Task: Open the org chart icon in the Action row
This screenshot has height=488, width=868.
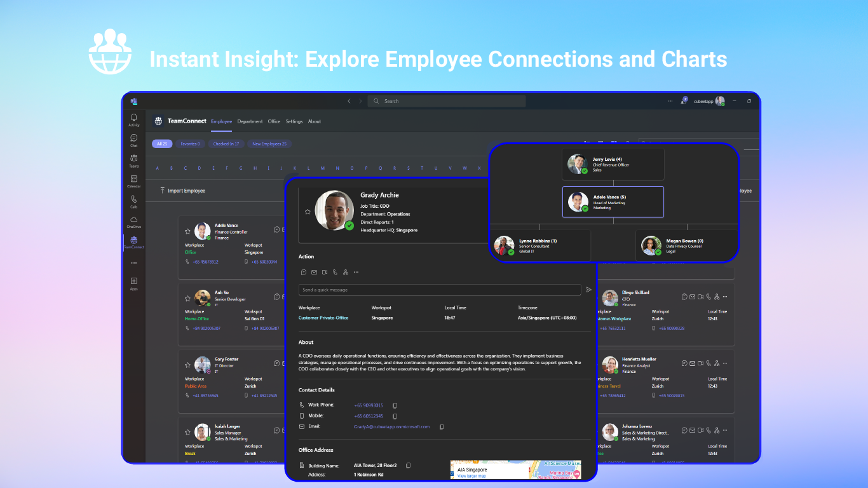Action: (x=346, y=272)
